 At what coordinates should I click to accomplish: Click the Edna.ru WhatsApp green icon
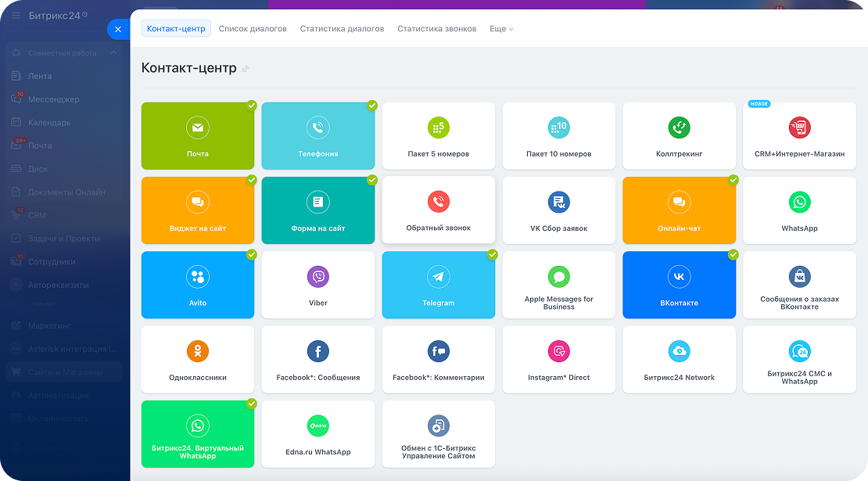click(x=317, y=425)
